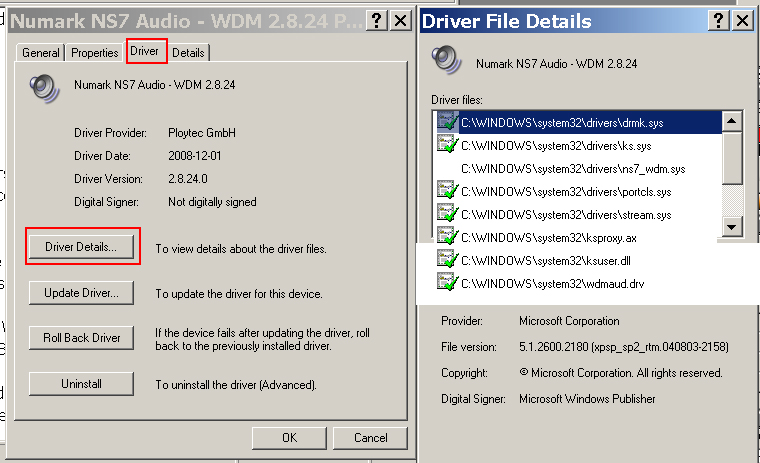Click the checkmark icon next to ks.sys
The width and height of the screenshot is (760, 463).
(x=447, y=145)
